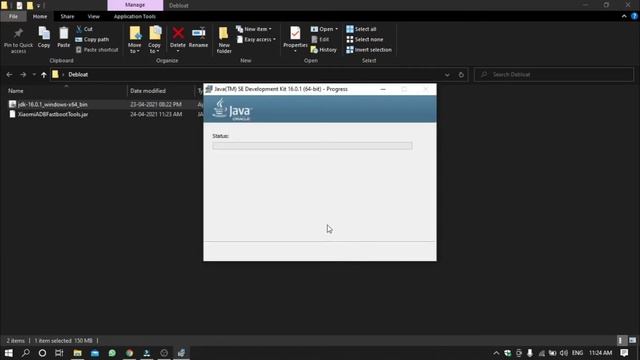Click Paste shortcut in ribbon

coord(97,49)
